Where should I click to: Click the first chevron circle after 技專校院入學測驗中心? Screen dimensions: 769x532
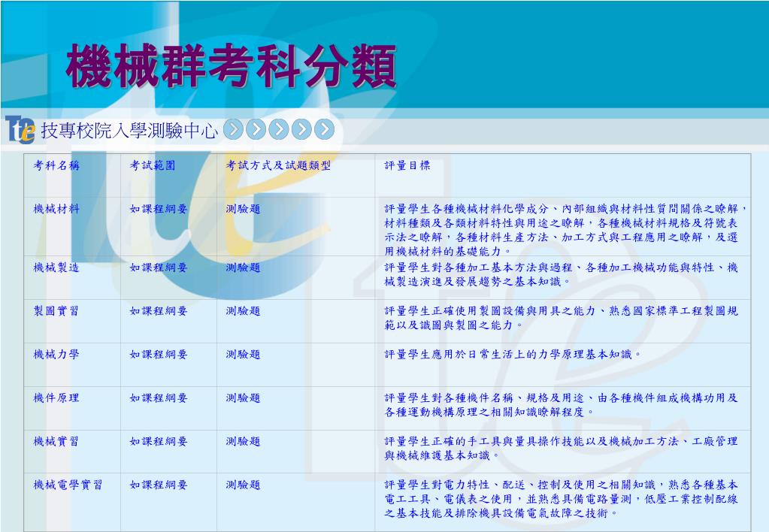[x=234, y=129]
